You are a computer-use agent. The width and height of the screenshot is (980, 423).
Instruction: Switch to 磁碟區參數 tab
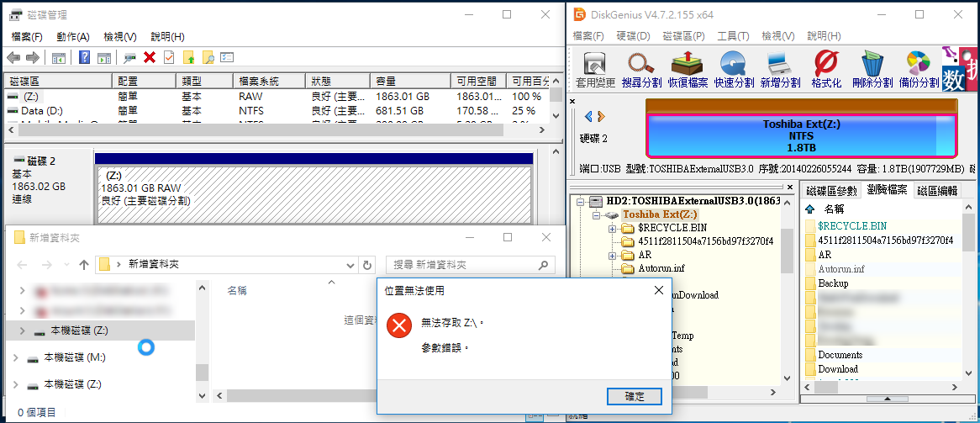point(831,191)
